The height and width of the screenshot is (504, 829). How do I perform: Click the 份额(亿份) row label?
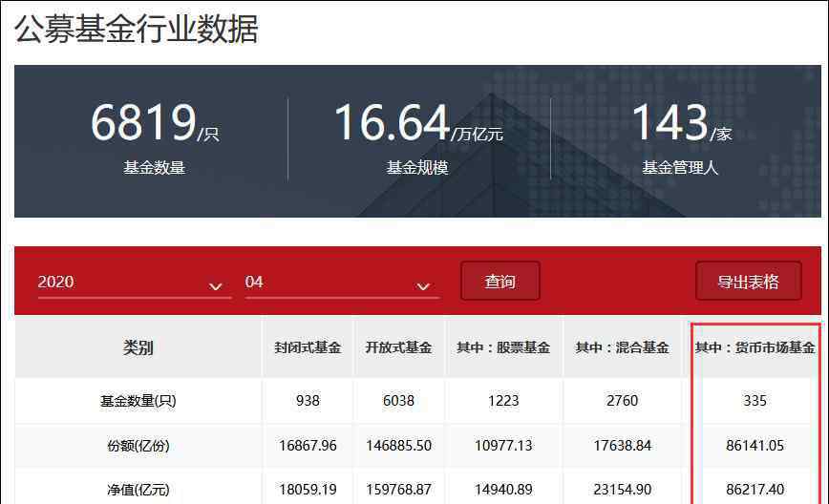pos(138,446)
